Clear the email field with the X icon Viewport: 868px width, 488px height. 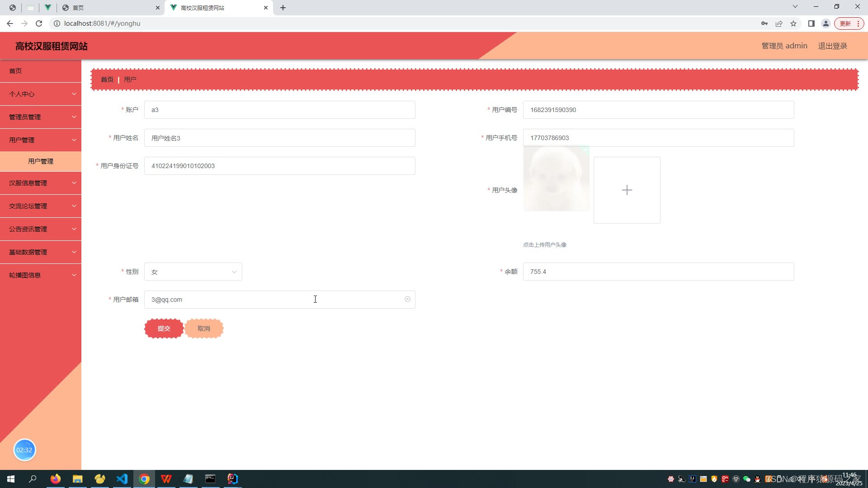[407, 299]
